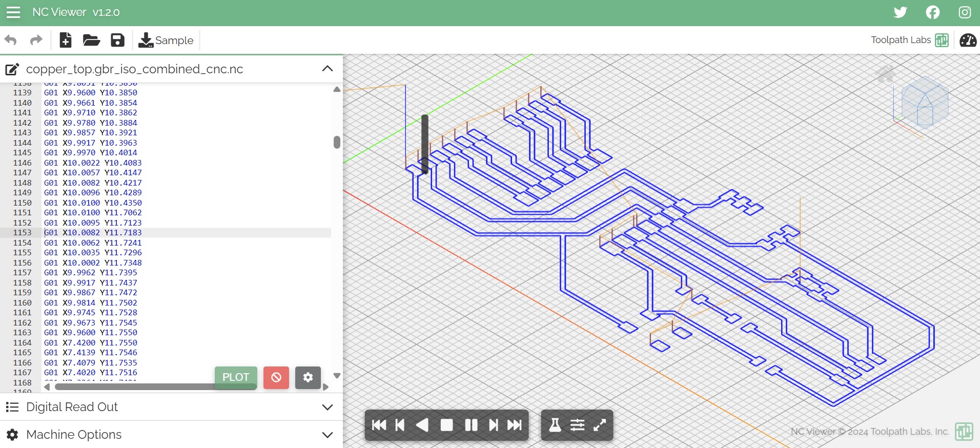
Task: Fast forward simulation to the end
Action: tap(515, 425)
